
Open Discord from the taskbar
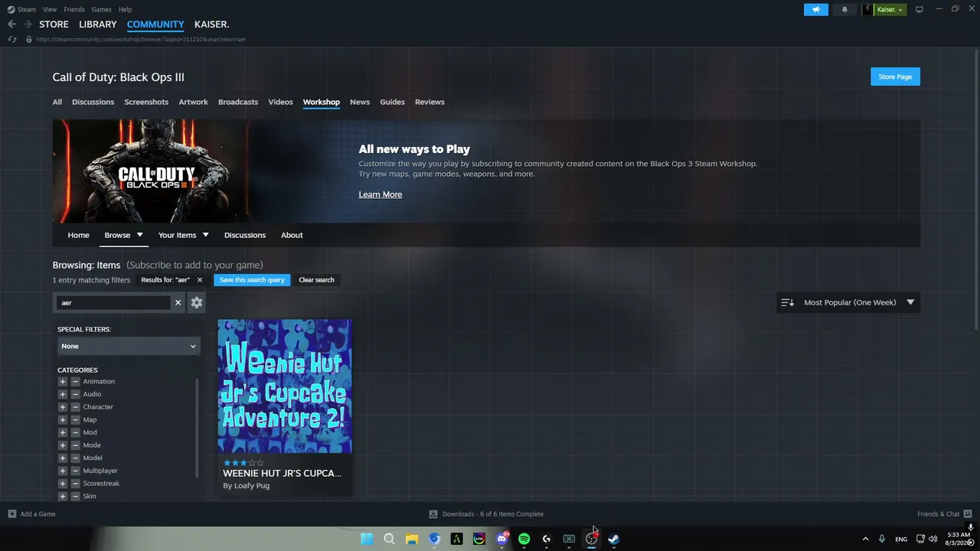click(501, 539)
